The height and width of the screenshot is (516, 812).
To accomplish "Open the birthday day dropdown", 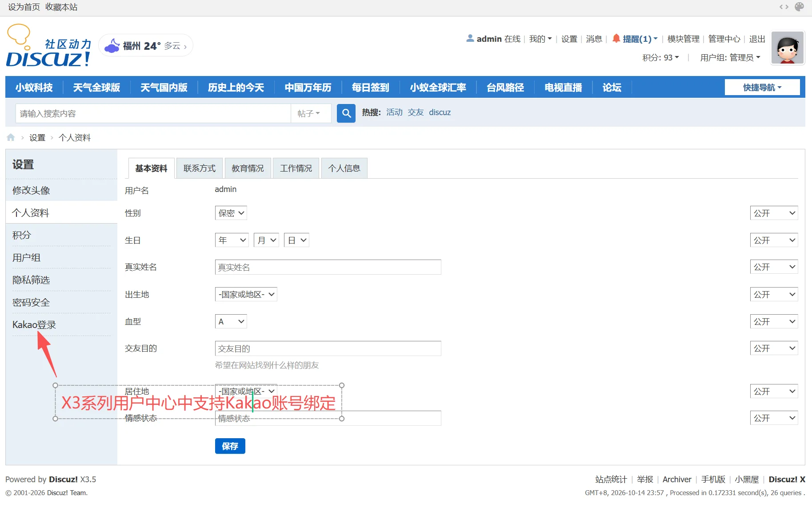I will [x=296, y=240].
